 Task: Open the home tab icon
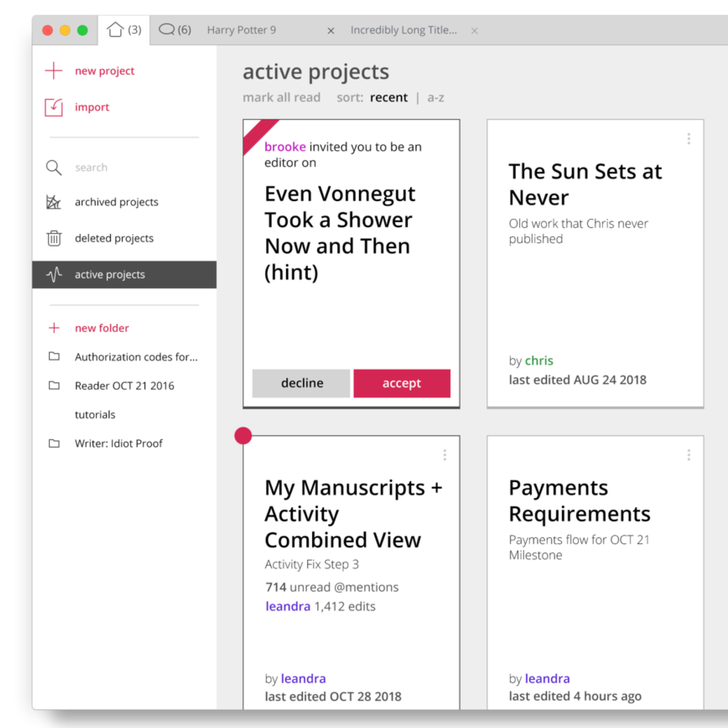click(115, 30)
